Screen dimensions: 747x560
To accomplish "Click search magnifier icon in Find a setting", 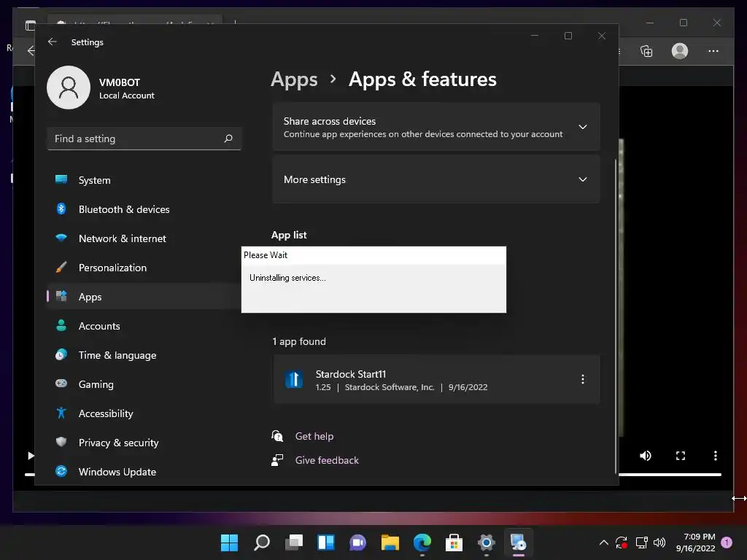I will [228, 139].
